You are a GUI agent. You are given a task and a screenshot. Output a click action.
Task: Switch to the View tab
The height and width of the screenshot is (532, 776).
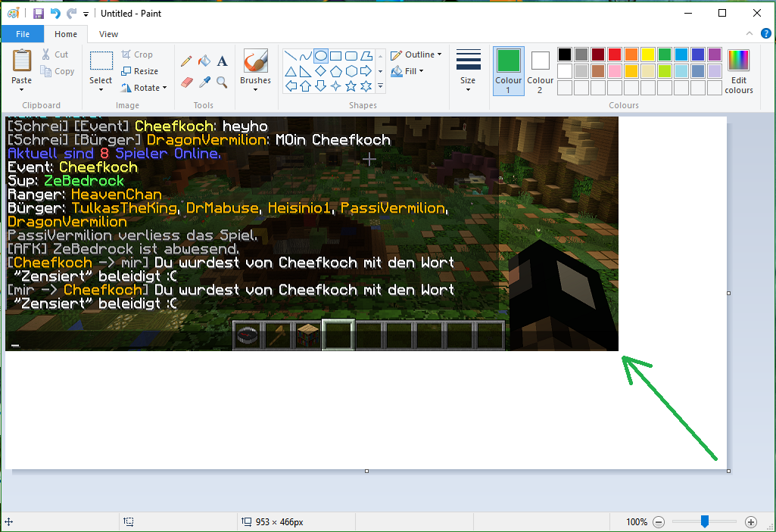point(108,34)
